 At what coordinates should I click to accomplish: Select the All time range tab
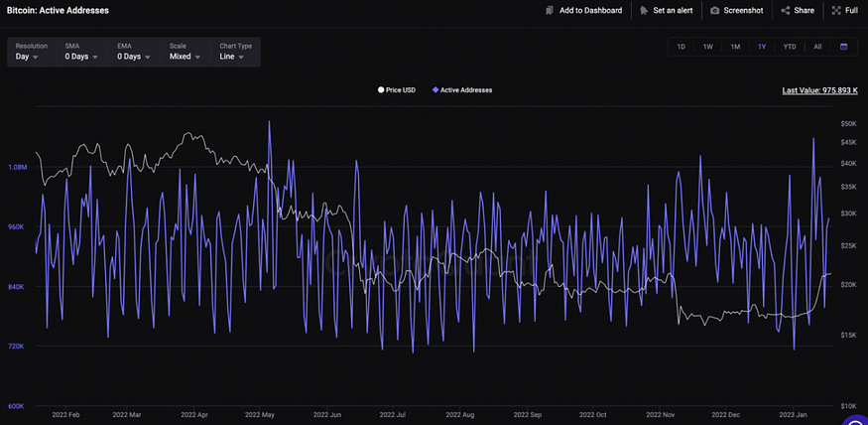tap(817, 47)
